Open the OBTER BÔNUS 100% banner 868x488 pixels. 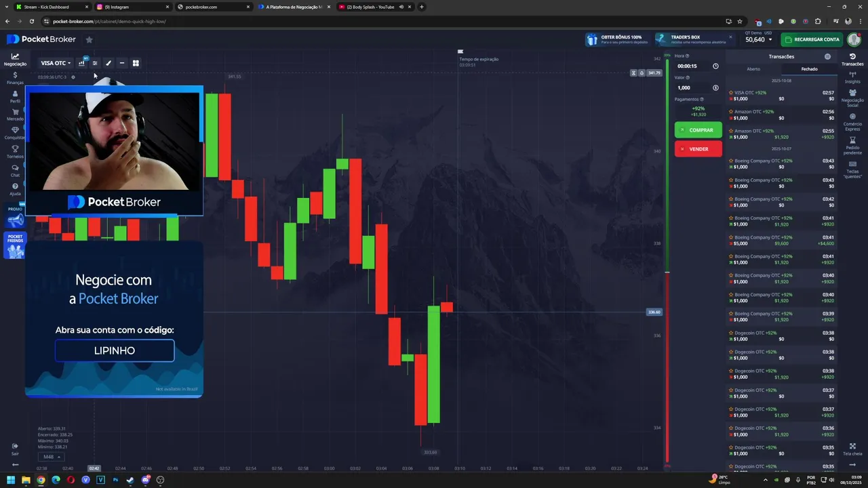(x=616, y=39)
